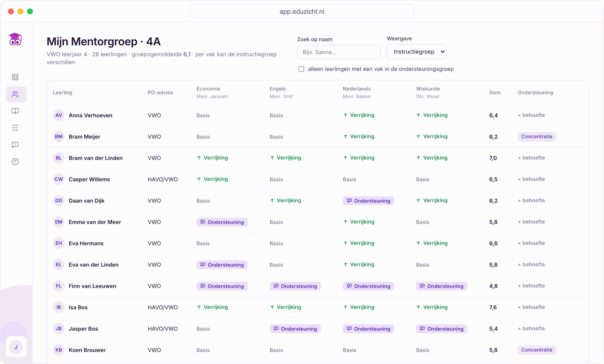
Task: Open the J user avatar in sidebar
Action: pyautogui.click(x=16, y=347)
